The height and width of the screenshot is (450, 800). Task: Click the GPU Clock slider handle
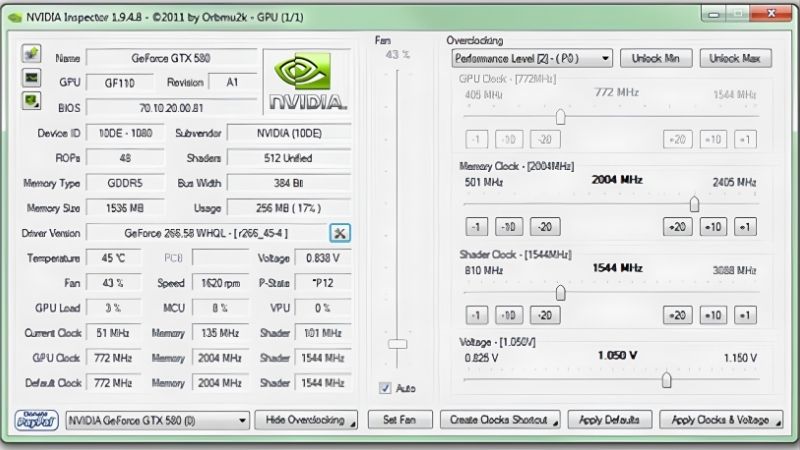(560, 117)
